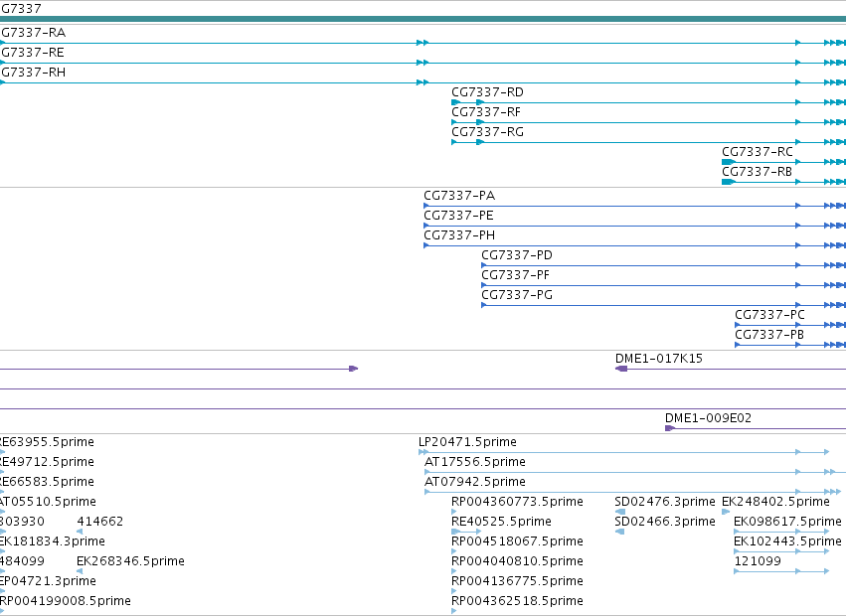Click the 414662 feature label
The image size is (846, 616).
click(x=99, y=522)
